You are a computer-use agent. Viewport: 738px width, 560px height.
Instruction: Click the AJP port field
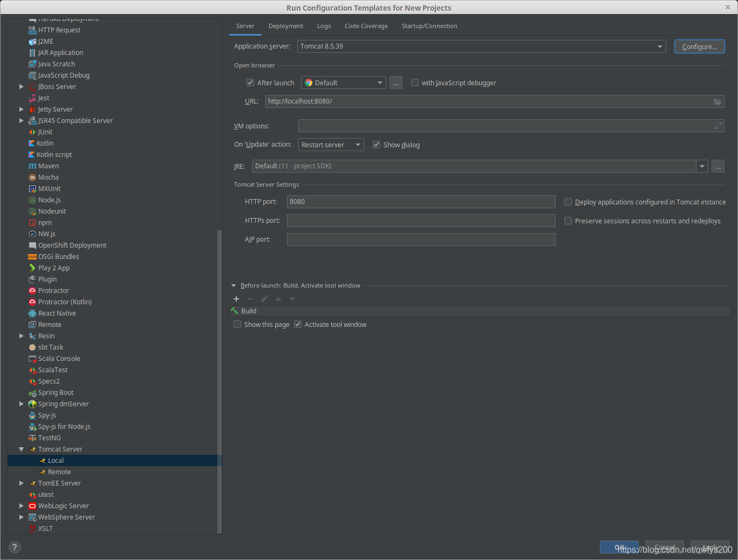[421, 240]
